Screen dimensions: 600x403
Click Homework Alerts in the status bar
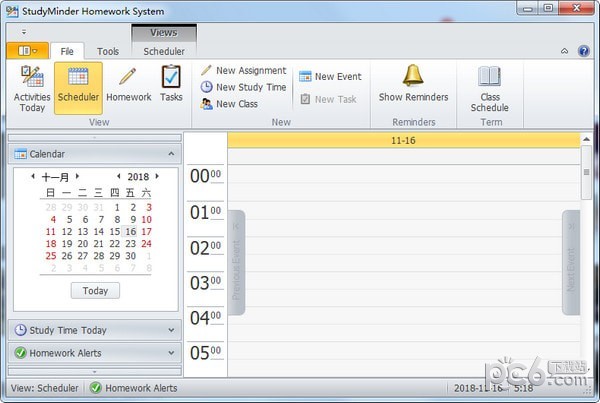134,388
